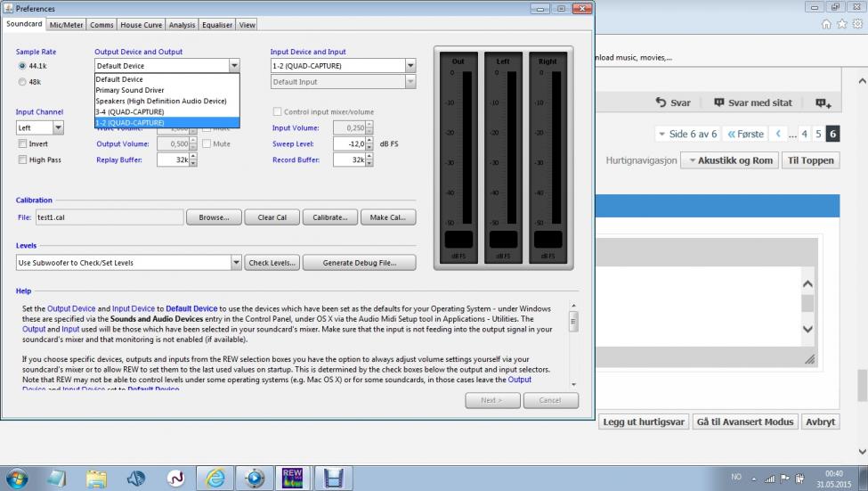Switch to the Mic/Meter tab
The width and height of the screenshot is (868, 491).
(66, 25)
